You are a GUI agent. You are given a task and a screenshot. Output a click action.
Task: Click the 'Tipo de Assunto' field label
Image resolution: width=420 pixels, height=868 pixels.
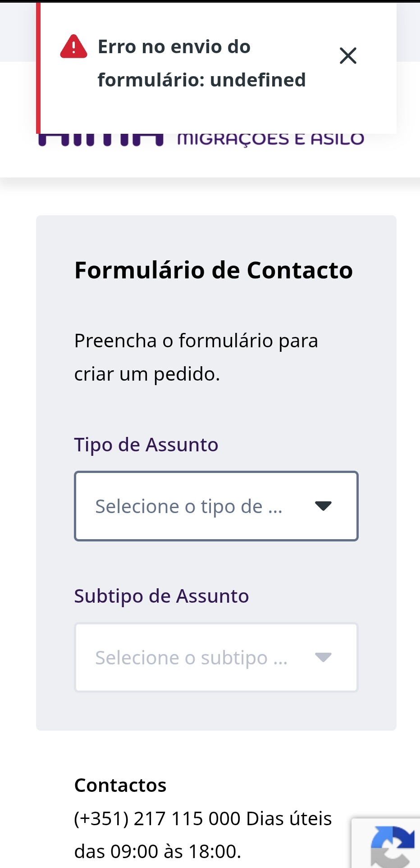[146, 445]
